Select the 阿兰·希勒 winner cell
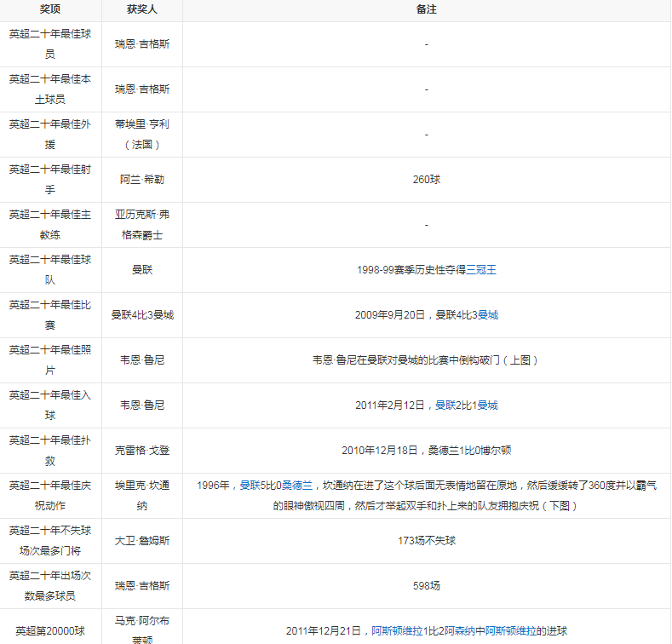The height and width of the screenshot is (644, 672). pos(141,180)
